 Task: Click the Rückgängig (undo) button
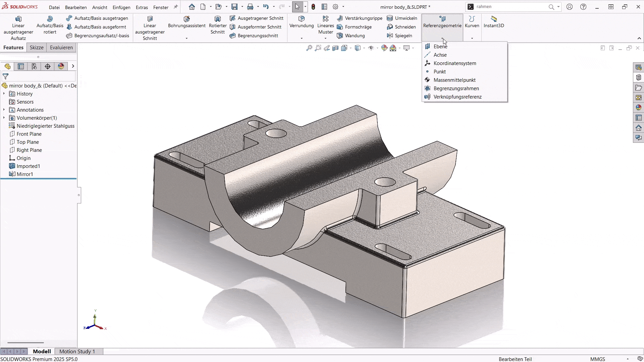click(x=266, y=6)
